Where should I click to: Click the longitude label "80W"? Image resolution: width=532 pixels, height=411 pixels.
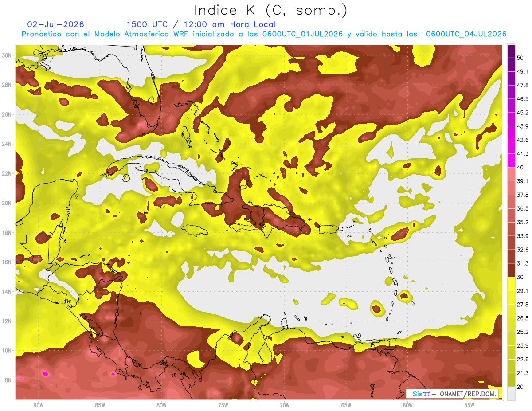(x=161, y=406)
